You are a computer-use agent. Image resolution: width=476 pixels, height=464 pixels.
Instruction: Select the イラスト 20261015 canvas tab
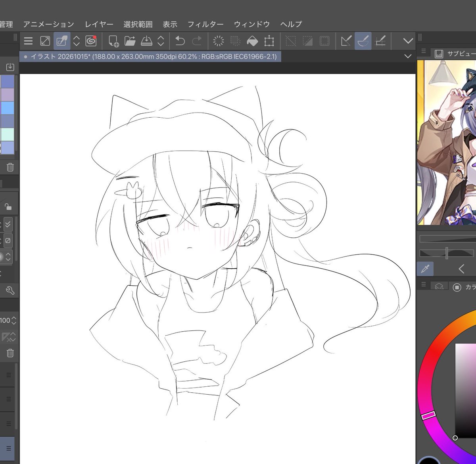pyautogui.click(x=150, y=57)
